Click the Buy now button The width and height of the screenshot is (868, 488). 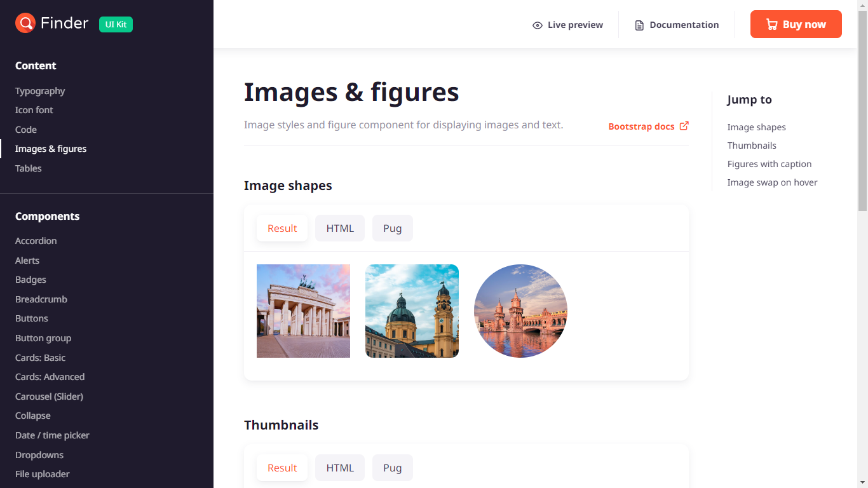point(796,24)
